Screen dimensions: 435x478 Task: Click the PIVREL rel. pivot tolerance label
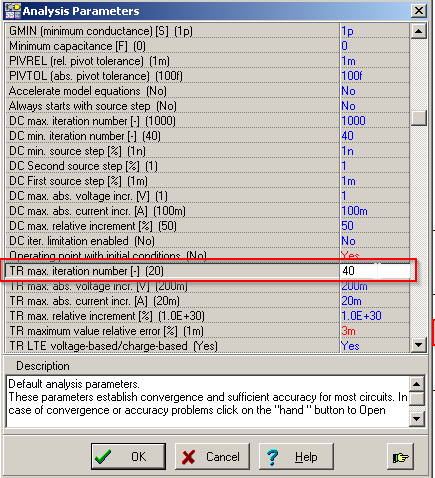coord(89,61)
